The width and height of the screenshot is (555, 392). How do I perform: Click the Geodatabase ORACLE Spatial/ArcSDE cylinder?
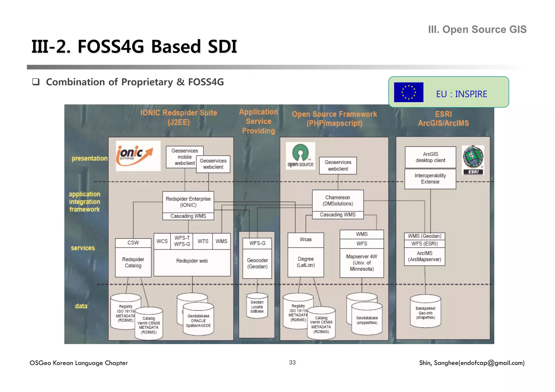tap(198, 320)
